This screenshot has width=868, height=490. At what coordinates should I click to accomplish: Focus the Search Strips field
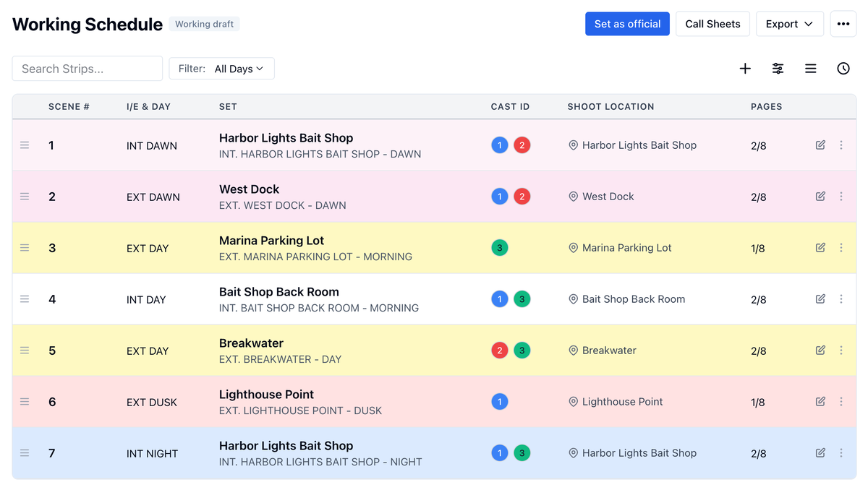coord(88,69)
